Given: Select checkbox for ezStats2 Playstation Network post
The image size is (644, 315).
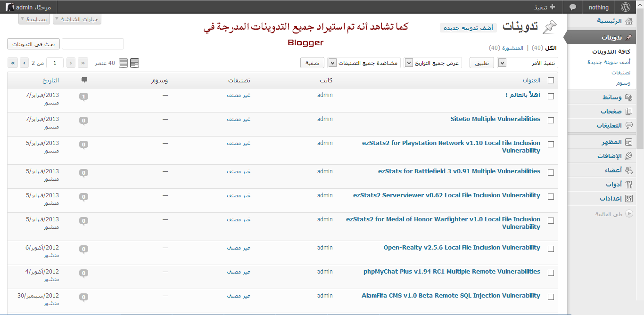Looking at the screenshot, I should coord(551,144).
